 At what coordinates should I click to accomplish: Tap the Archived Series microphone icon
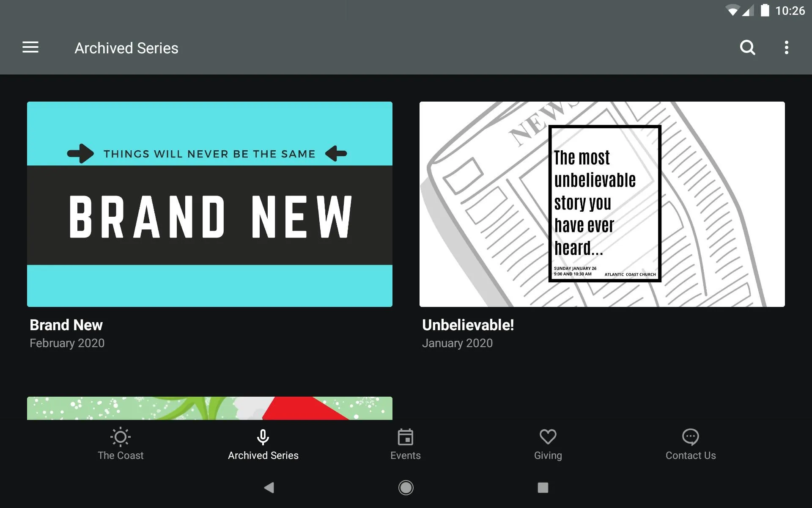point(263,436)
